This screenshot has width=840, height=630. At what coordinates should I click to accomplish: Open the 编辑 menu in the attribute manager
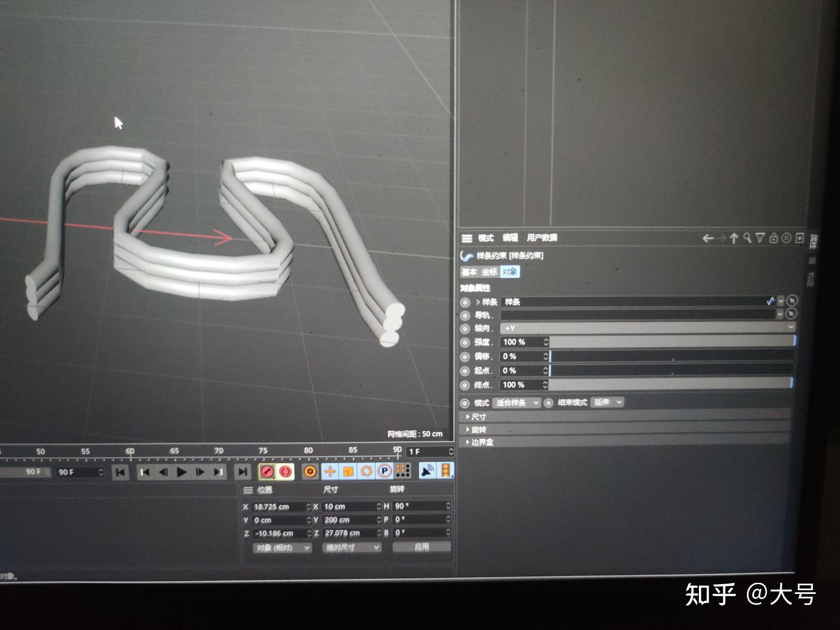pos(509,238)
